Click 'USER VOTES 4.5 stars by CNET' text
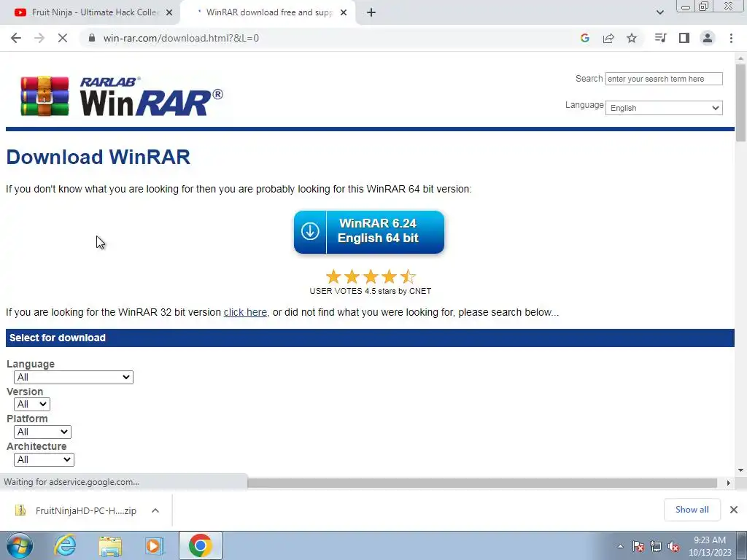This screenshot has width=747, height=560. coord(370,291)
